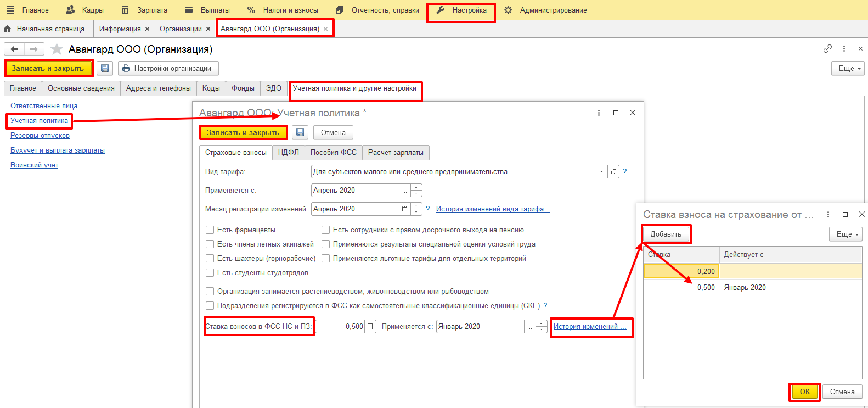Click the calendar icon in Месяц регистрации изменений
This screenshot has height=408, width=868.
[405, 209]
